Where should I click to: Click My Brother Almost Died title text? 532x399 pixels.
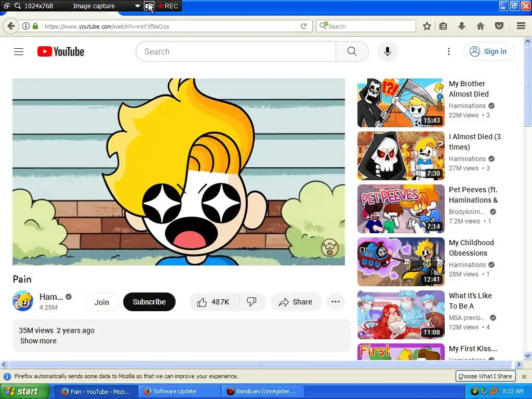[469, 89]
